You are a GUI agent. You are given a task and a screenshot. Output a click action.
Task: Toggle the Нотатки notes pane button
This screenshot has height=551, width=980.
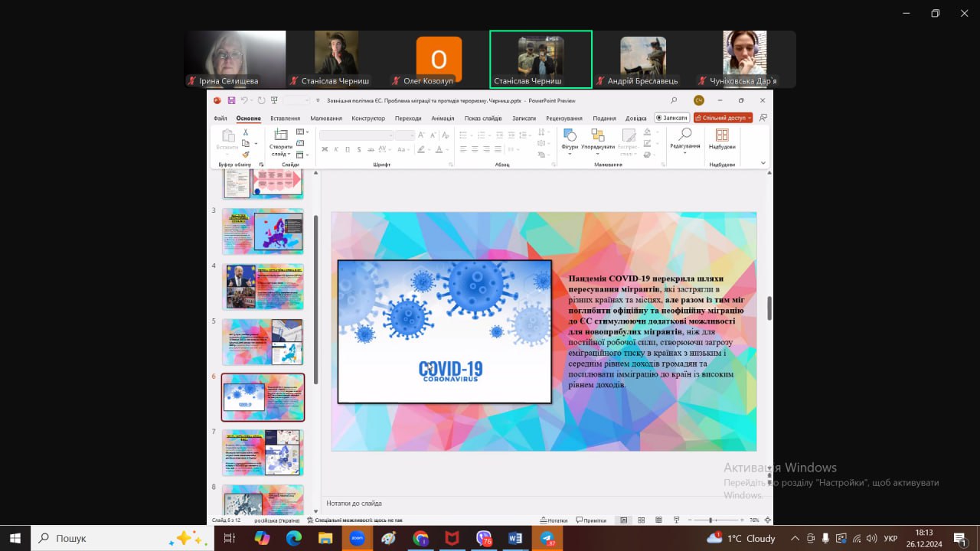point(554,520)
